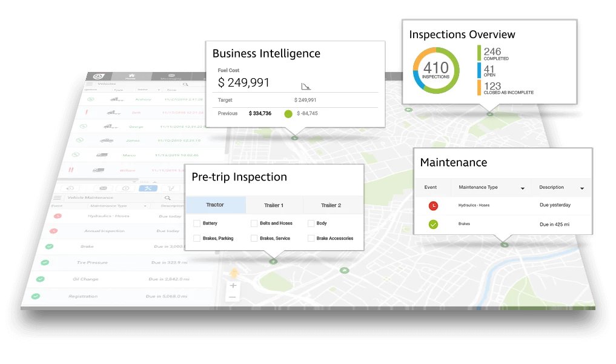Open Maintenance Type dropdown arrow in Maintenance card

point(523,188)
